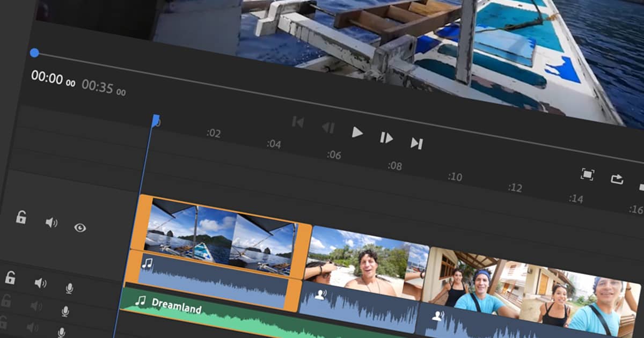Click the voice icon on house clip audio
The image size is (644, 338).
[437, 316]
